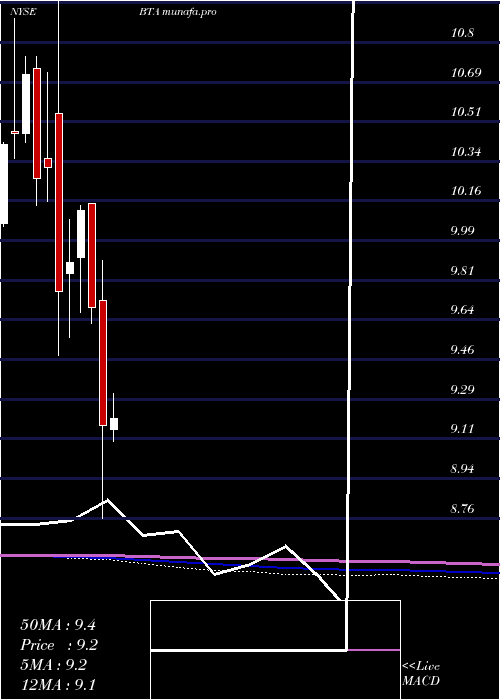The width and height of the screenshot is (500, 700).
Task: Click the 9.29 price axis label
Action: click(x=463, y=389)
